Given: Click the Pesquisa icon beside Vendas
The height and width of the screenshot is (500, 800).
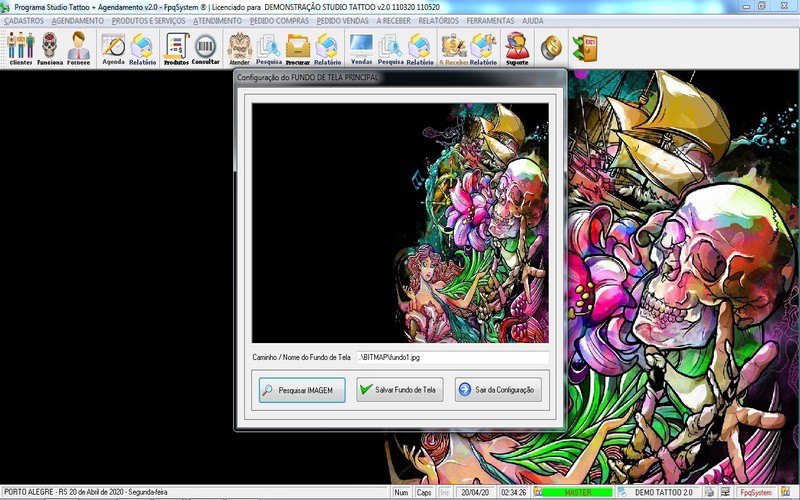Looking at the screenshot, I should click(390, 48).
